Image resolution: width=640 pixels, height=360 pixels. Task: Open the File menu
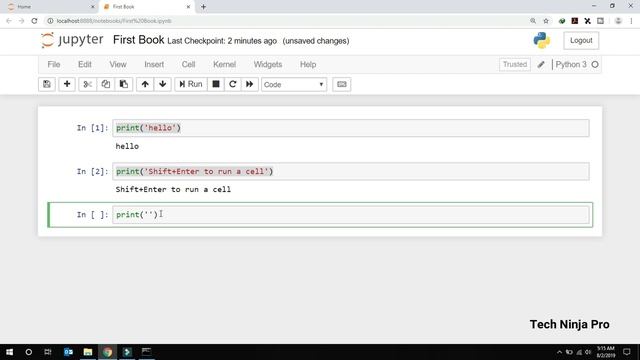[54, 64]
